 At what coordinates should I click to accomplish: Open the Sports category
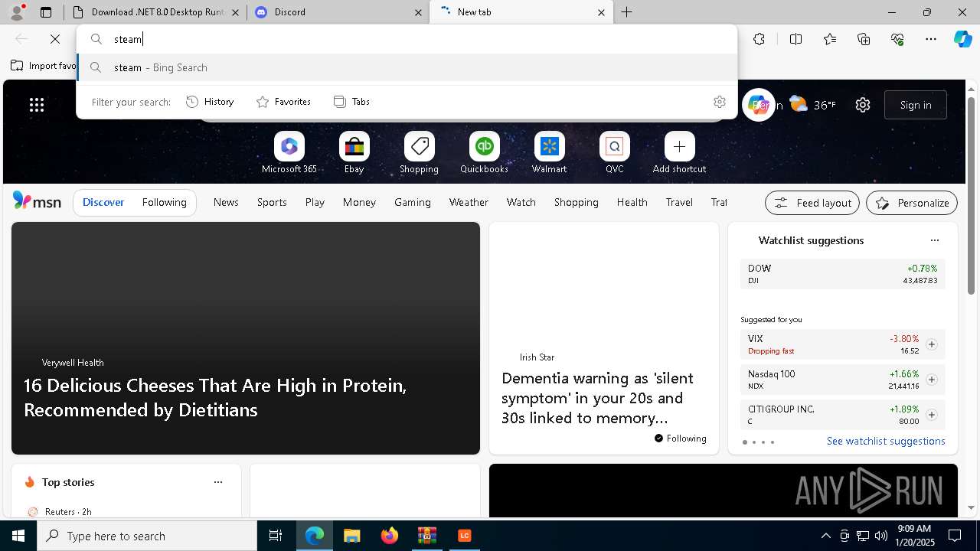point(272,202)
